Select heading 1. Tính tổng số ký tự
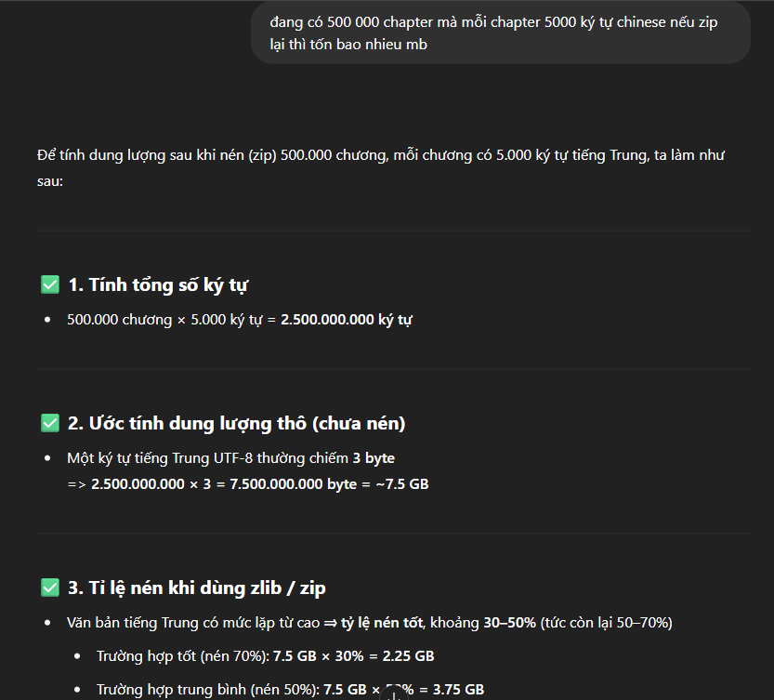Image resolution: width=774 pixels, height=700 pixels. click(158, 285)
